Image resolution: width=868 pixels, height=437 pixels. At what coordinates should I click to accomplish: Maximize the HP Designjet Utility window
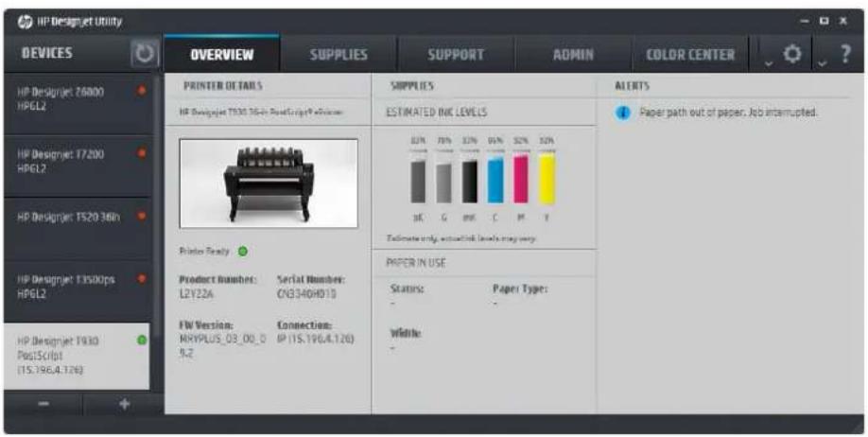tap(825, 21)
